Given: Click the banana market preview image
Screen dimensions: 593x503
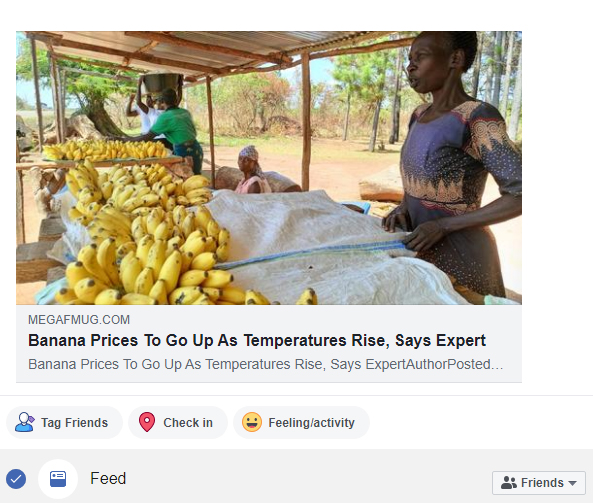Looking at the screenshot, I should tap(269, 168).
